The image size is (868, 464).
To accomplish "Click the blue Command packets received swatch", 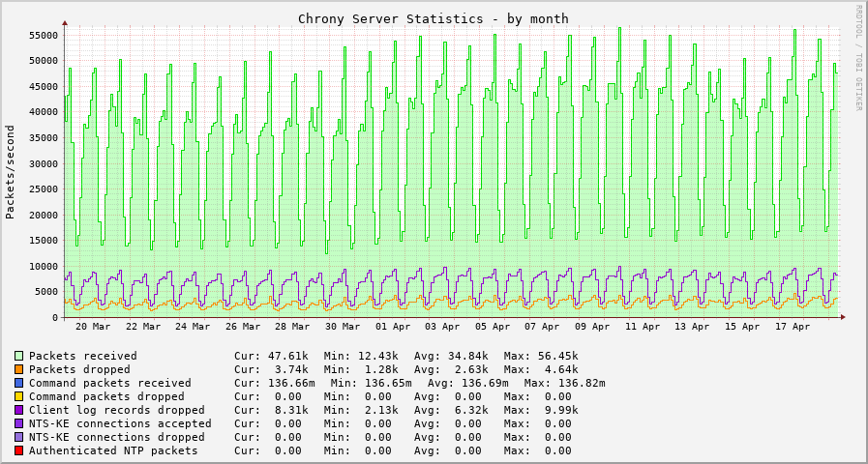I will tap(19, 383).
